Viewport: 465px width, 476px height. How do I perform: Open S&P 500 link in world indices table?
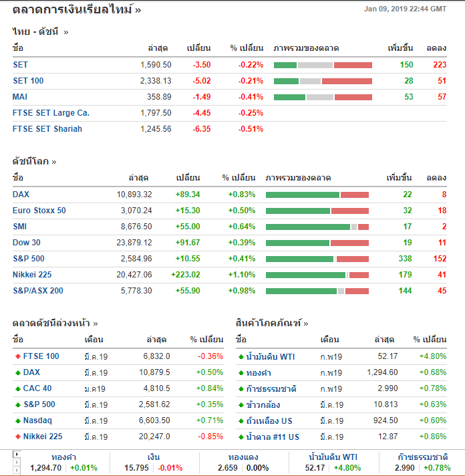pos(29,259)
